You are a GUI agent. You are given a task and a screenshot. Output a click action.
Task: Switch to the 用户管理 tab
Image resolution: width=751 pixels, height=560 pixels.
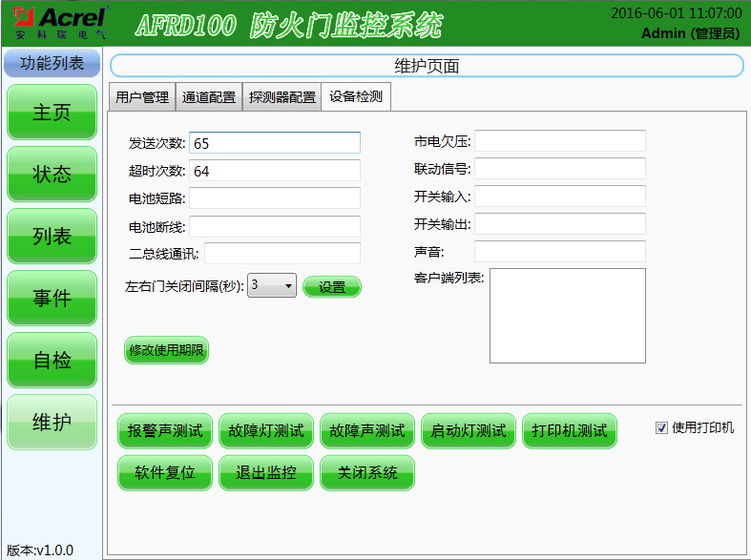pos(142,97)
